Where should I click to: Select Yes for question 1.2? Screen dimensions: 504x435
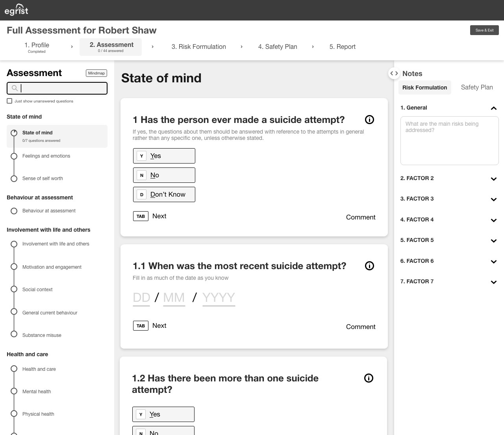tap(163, 414)
